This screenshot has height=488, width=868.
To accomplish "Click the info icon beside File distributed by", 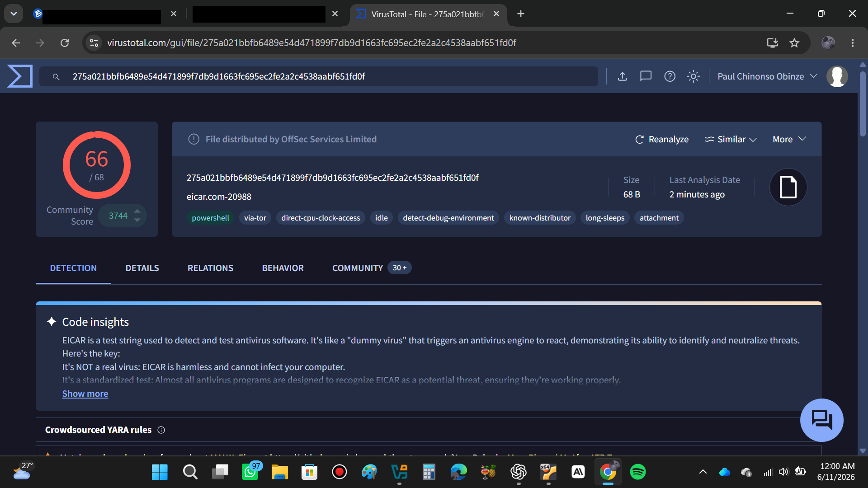I will point(193,139).
